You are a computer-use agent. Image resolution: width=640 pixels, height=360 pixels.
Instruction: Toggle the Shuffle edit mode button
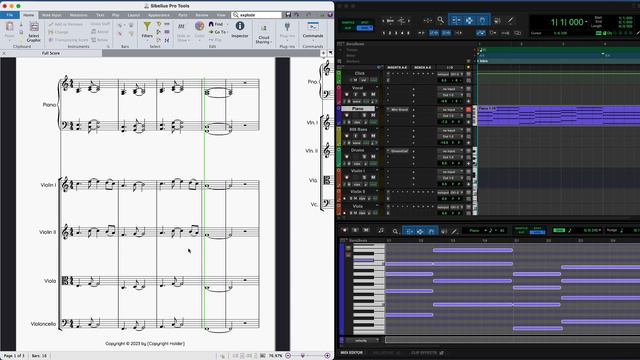(348, 22)
